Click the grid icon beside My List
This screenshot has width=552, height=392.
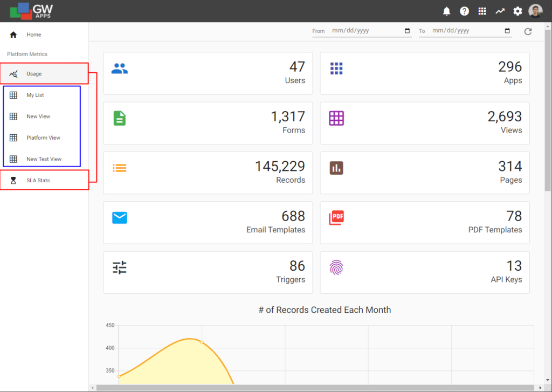(13, 95)
